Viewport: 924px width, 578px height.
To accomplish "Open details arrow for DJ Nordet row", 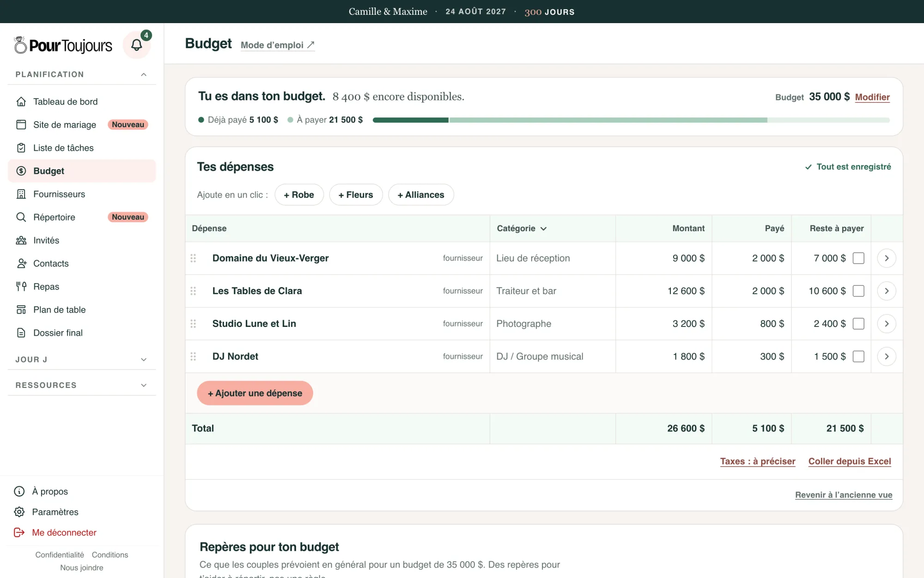I will (x=887, y=357).
